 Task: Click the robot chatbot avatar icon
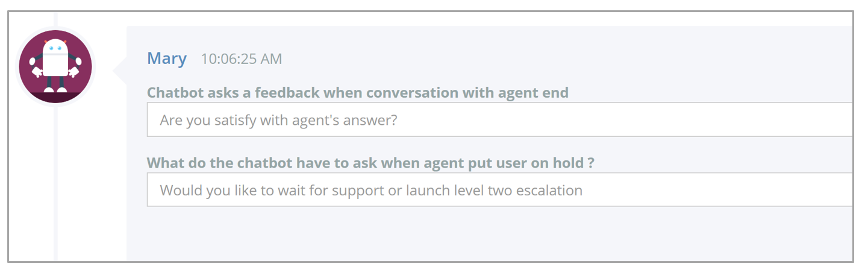(x=55, y=66)
